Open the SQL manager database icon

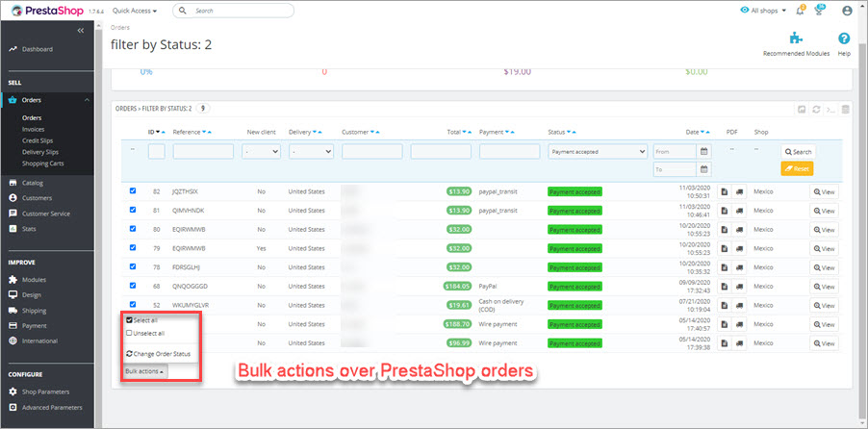click(x=846, y=109)
